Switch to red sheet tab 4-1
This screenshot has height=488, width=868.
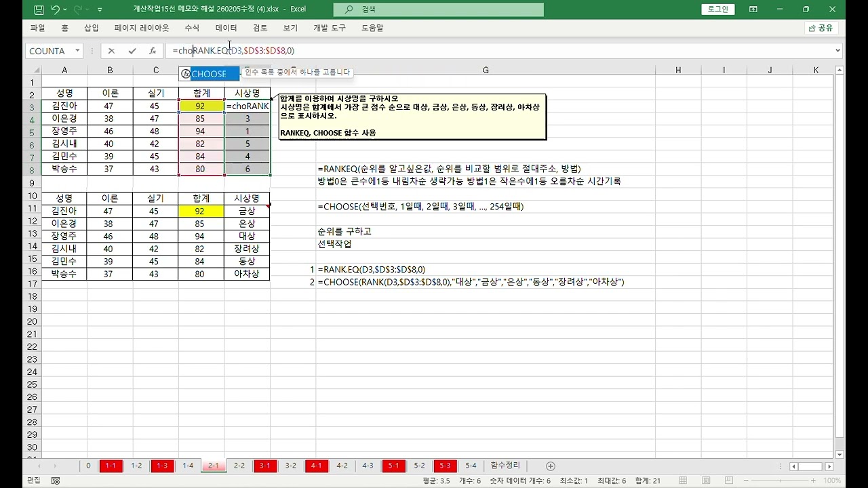tap(317, 466)
